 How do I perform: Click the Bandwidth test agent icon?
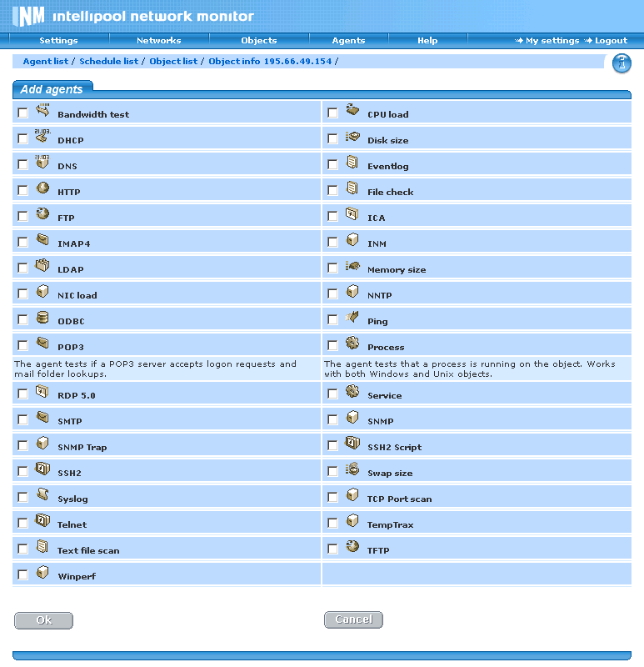coord(42,111)
